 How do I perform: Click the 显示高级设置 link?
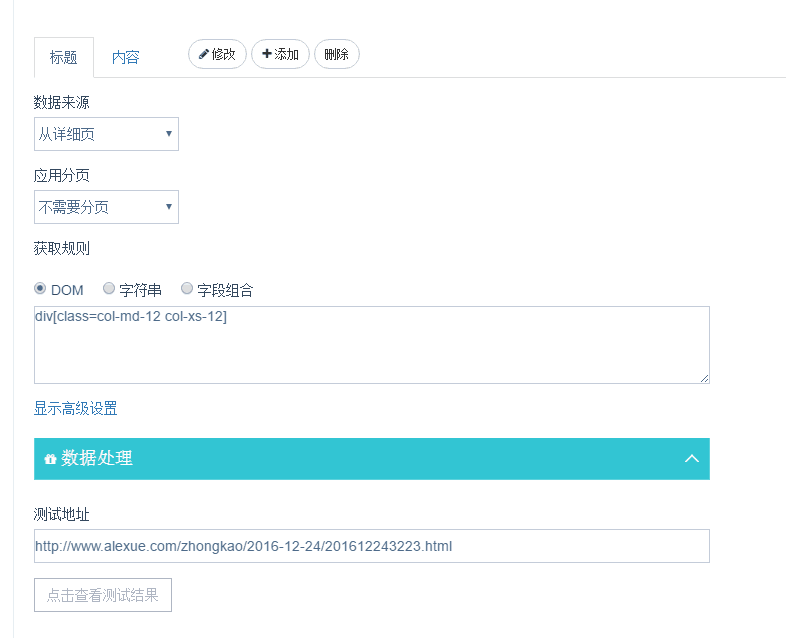pos(75,408)
